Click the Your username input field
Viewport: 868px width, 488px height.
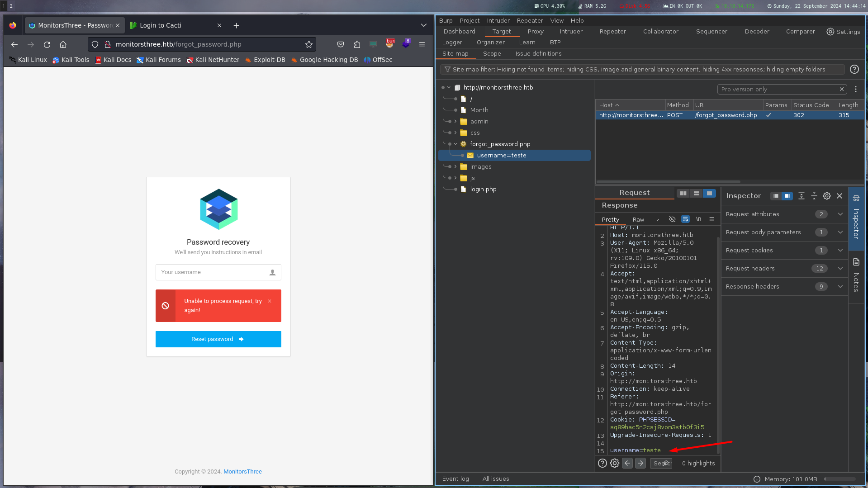point(213,272)
